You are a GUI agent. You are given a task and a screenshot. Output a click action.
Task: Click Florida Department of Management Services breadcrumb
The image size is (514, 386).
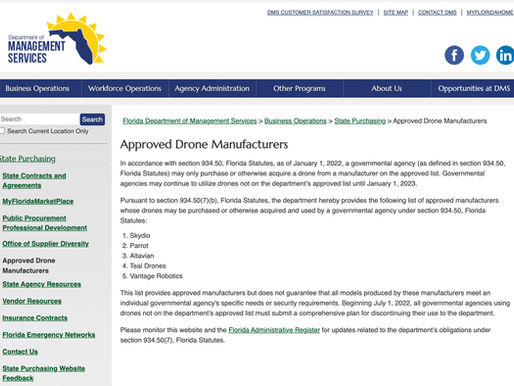190,121
